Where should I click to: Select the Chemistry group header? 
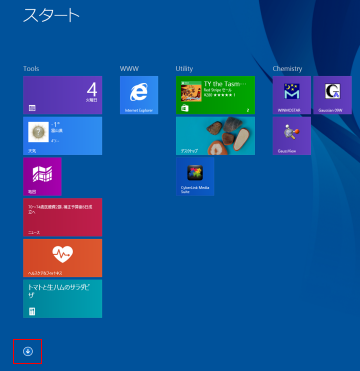(287, 69)
